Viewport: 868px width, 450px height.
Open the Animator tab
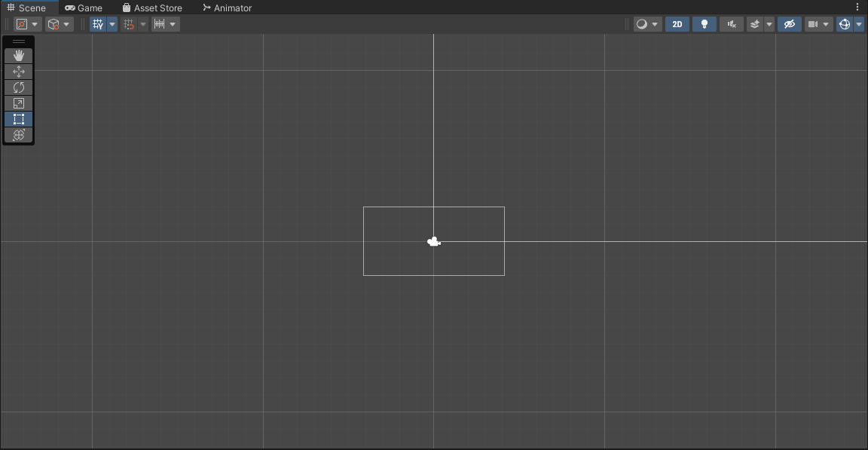(x=228, y=8)
